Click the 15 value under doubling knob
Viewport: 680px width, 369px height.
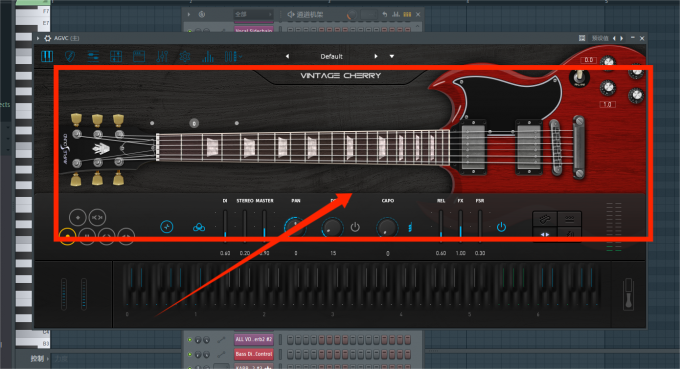click(x=333, y=253)
